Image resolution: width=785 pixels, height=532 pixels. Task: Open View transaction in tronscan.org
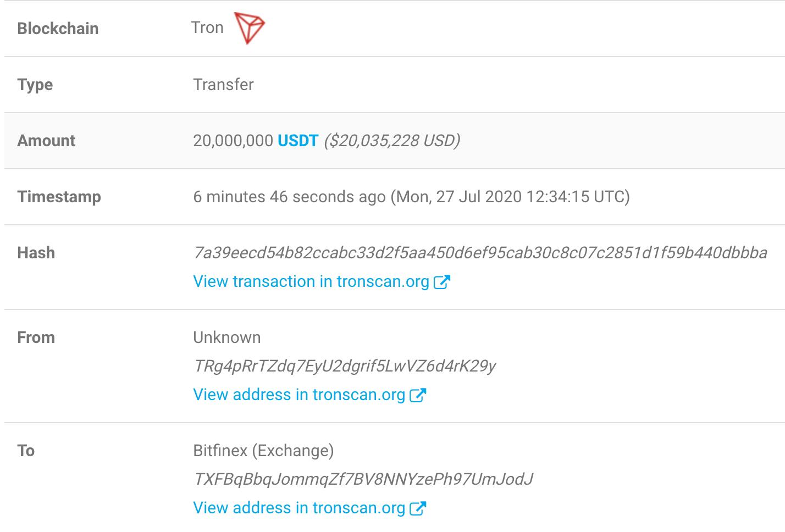[x=311, y=281]
